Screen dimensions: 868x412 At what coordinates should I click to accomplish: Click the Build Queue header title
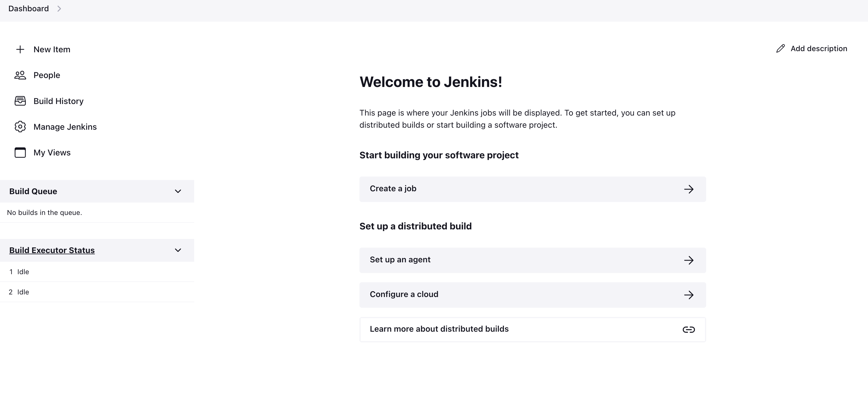[x=33, y=191]
